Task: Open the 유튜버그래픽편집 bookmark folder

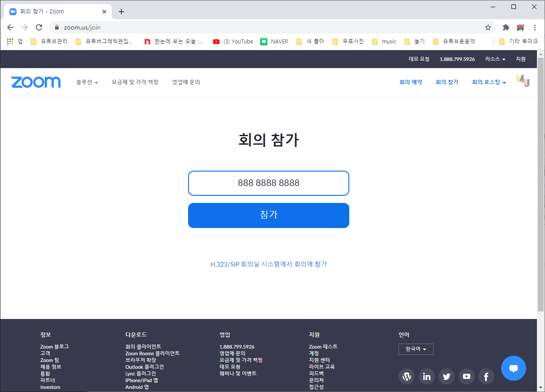Action: pos(104,42)
